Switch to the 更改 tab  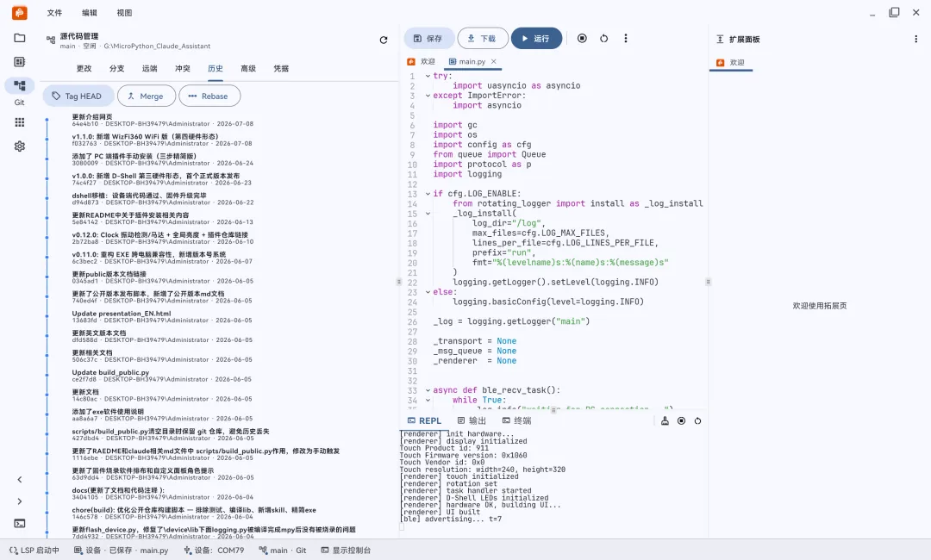click(84, 68)
